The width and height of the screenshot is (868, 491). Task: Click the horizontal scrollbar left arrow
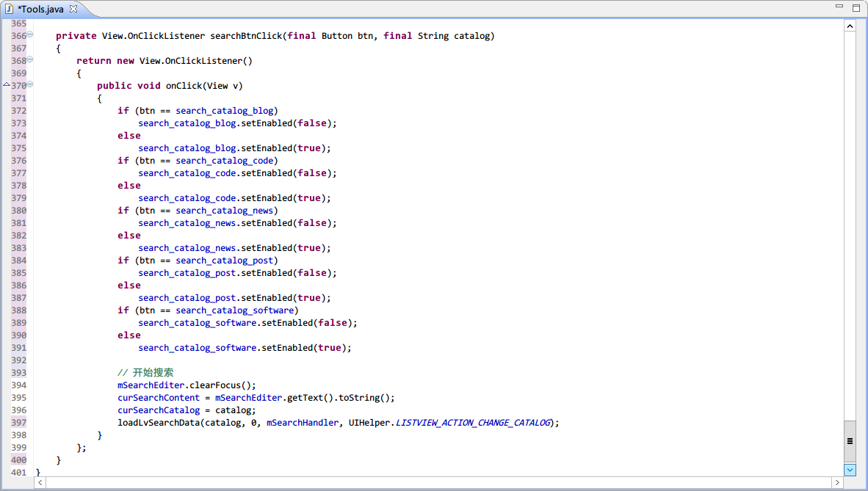tap(40, 482)
